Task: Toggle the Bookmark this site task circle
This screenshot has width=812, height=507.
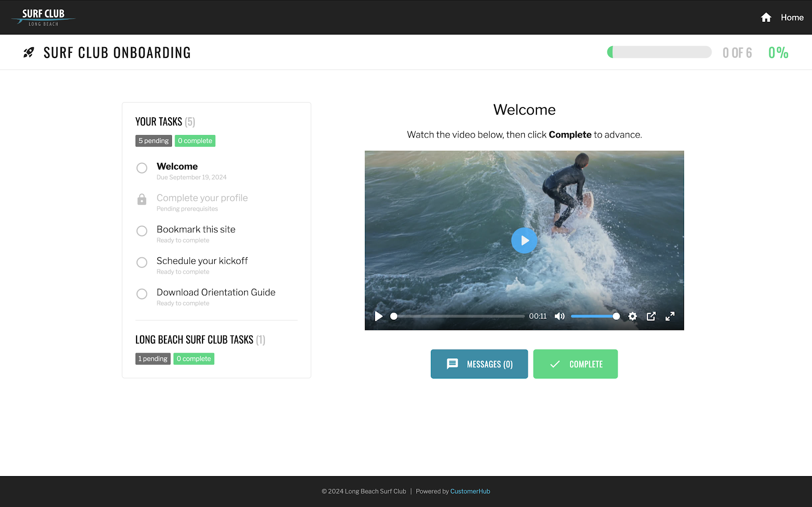Action: [x=142, y=231]
